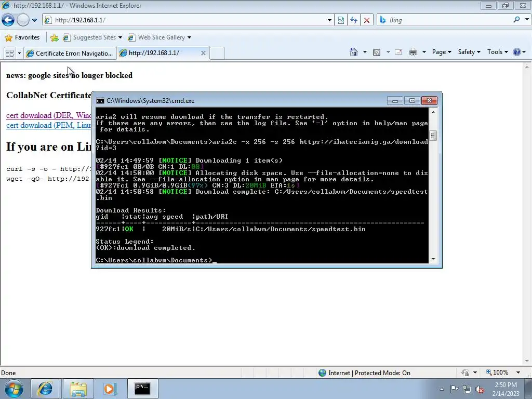
Task: Click Internet Explorer taskbar icon
Action: click(x=45, y=389)
